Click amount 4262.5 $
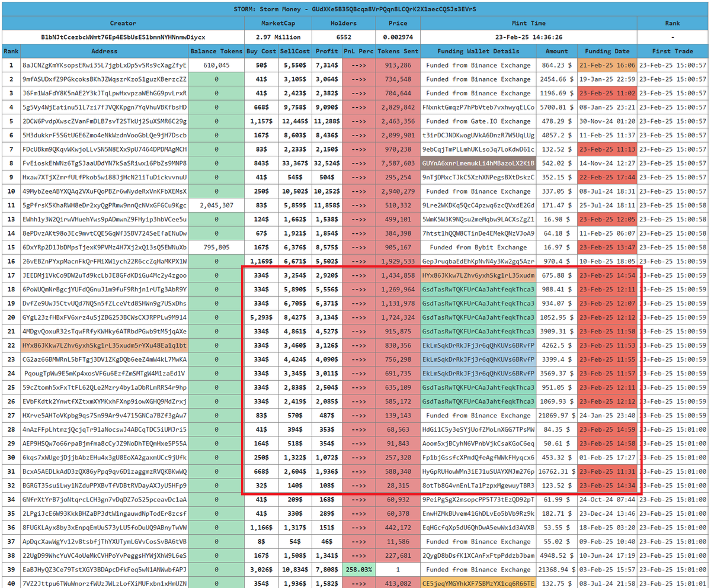 coord(557,345)
